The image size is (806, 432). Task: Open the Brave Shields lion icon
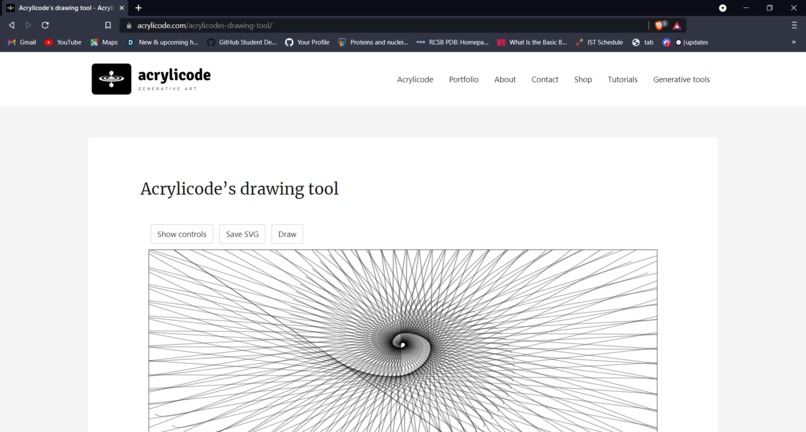pos(660,25)
